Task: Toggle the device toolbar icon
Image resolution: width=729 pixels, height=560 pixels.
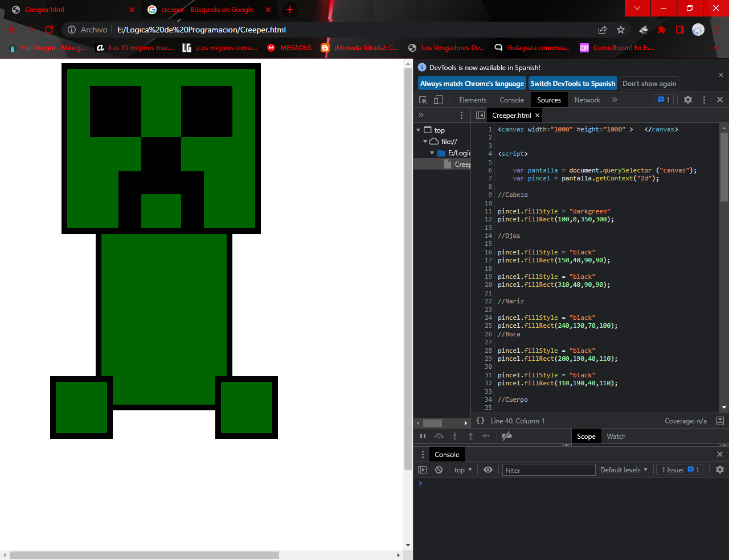Action: tap(438, 100)
